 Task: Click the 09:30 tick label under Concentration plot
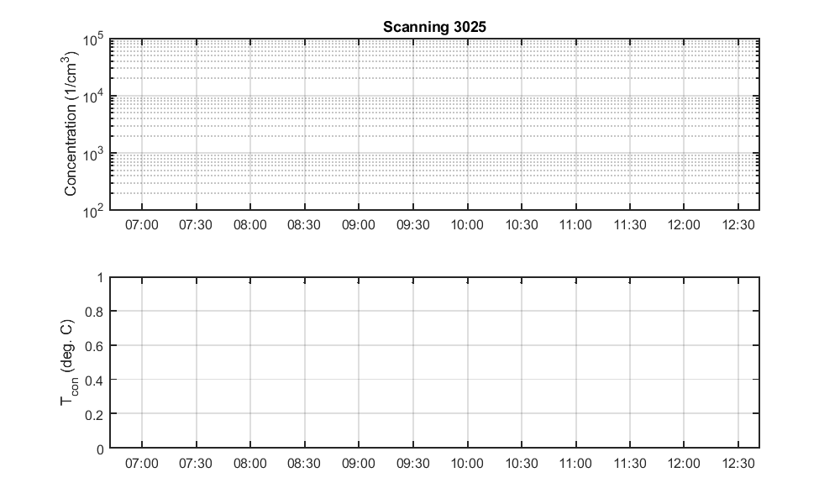point(413,225)
